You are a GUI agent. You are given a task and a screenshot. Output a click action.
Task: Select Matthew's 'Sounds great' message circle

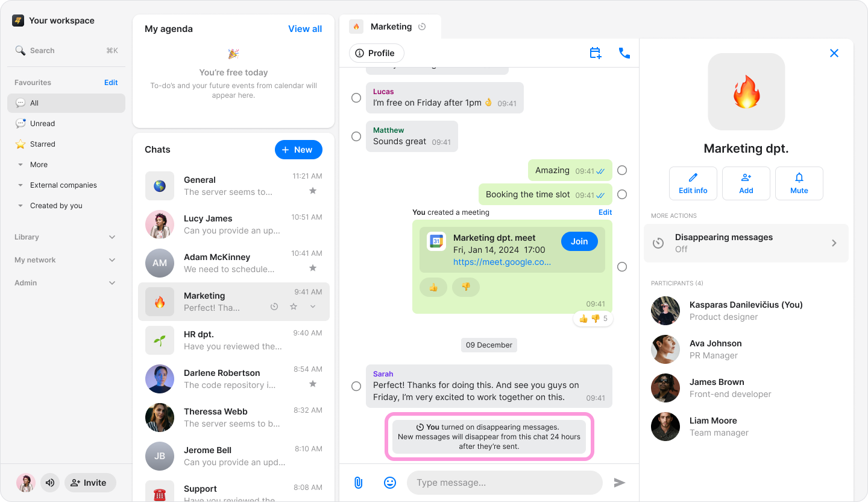coord(356,136)
